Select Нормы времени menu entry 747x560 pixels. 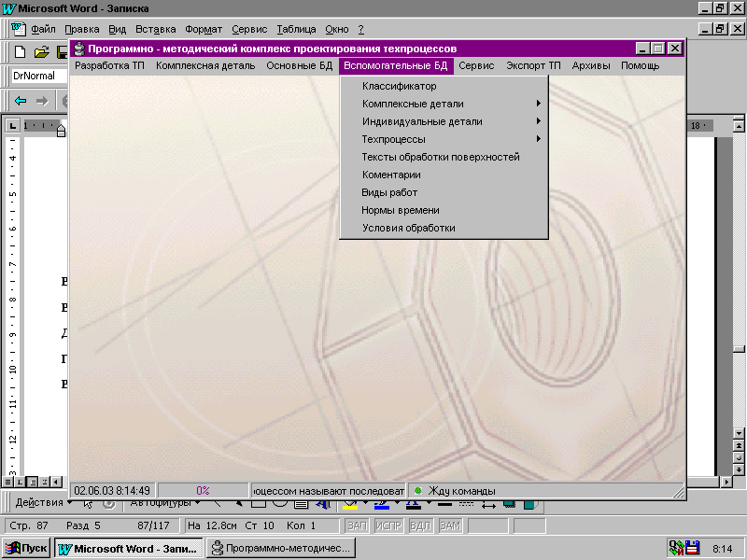click(x=444, y=210)
